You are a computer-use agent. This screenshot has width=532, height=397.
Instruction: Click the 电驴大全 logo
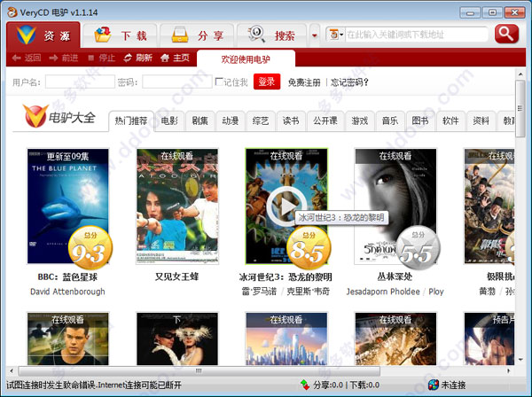click(59, 116)
